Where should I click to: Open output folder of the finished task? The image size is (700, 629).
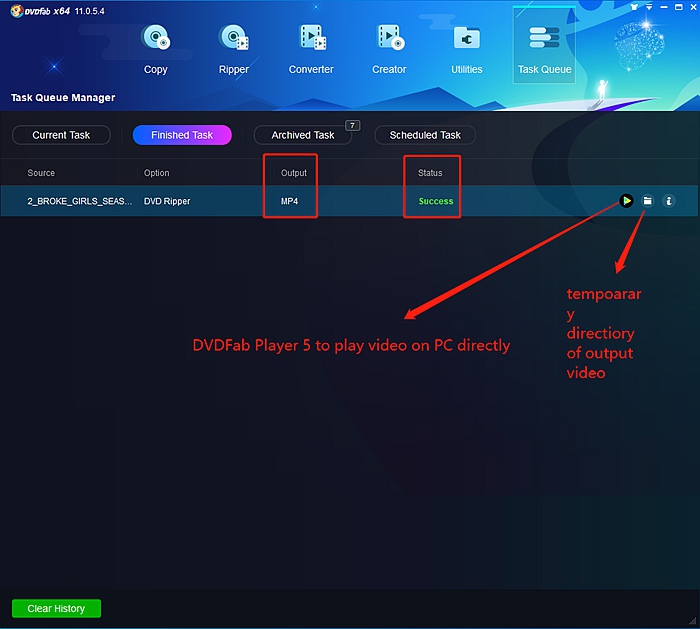647,201
